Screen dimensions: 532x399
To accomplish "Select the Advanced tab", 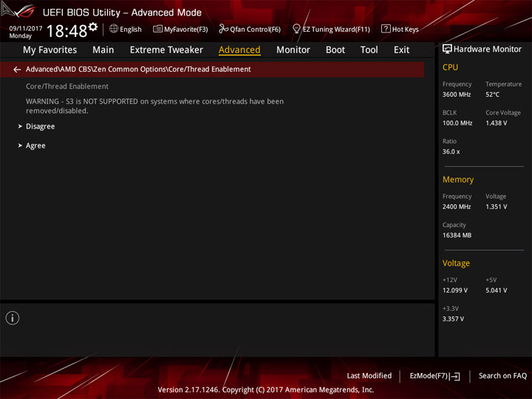I will click(239, 50).
